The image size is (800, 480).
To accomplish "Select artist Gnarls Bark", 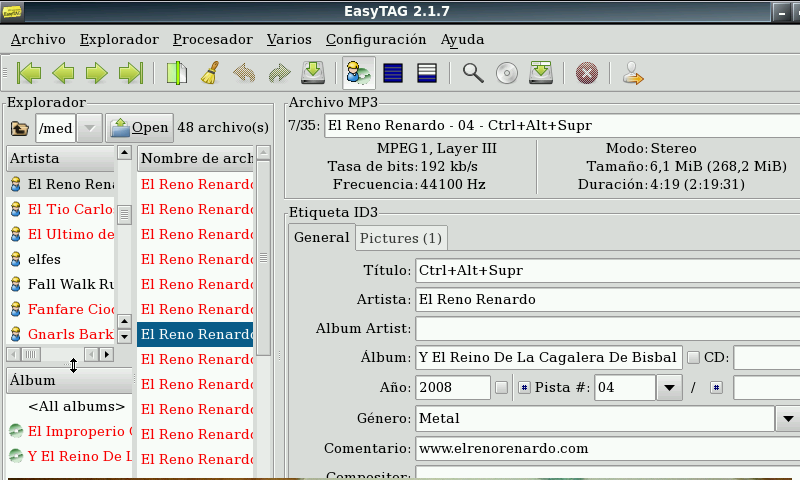I will click(x=61, y=334).
